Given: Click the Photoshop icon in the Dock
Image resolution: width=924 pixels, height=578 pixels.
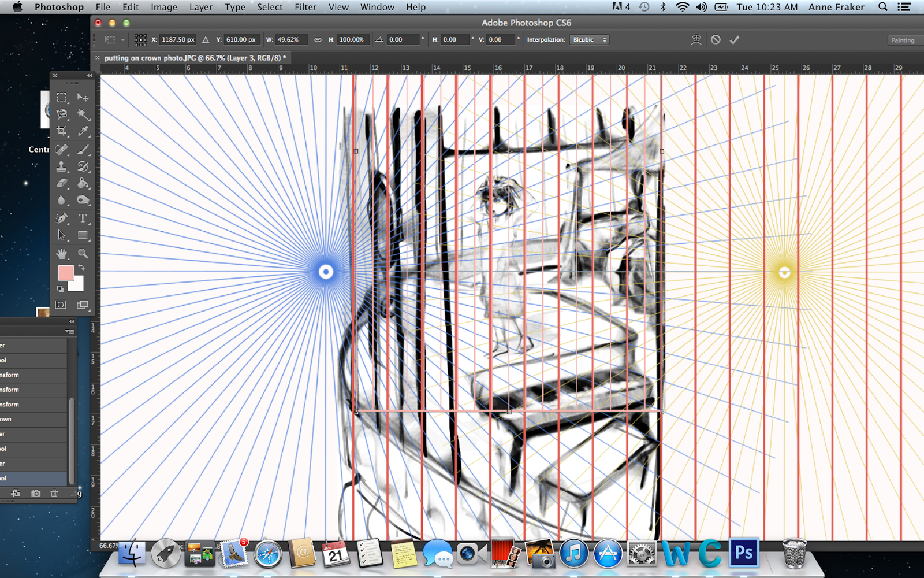Looking at the screenshot, I should point(744,553).
